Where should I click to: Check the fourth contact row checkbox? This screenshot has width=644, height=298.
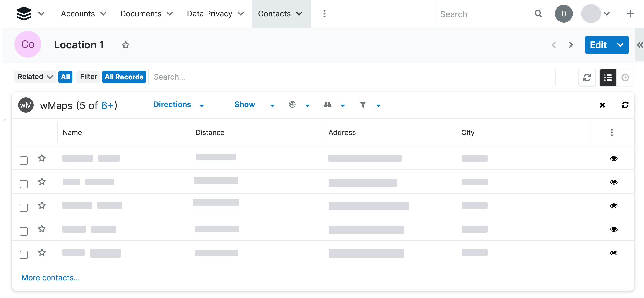coord(24,231)
